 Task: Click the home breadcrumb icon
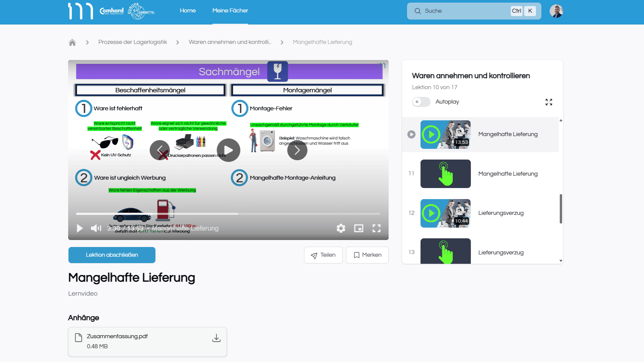coord(72,42)
